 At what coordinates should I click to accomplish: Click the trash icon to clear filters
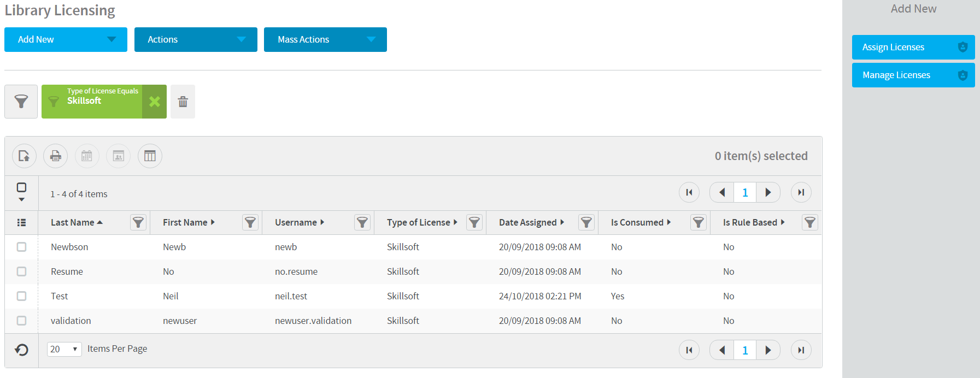pos(183,102)
